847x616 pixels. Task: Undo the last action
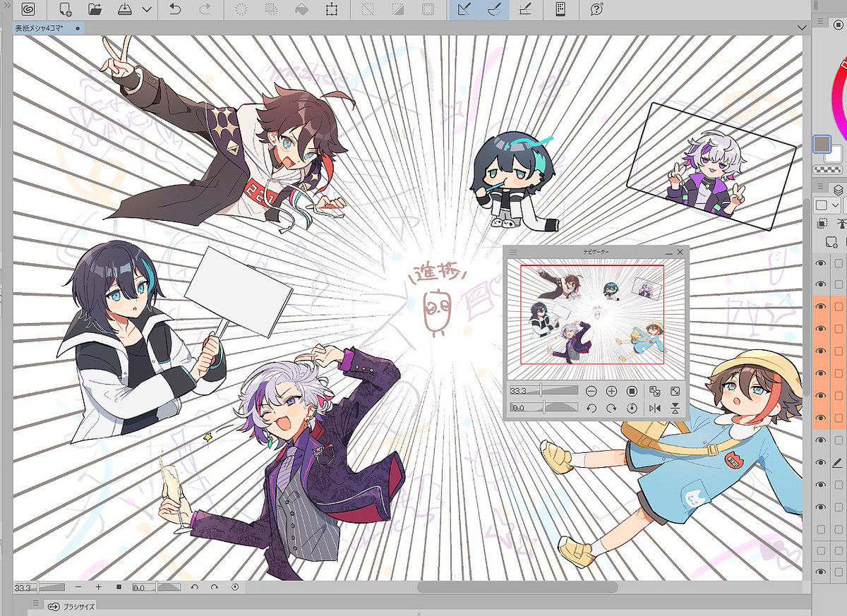pos(176,9)
